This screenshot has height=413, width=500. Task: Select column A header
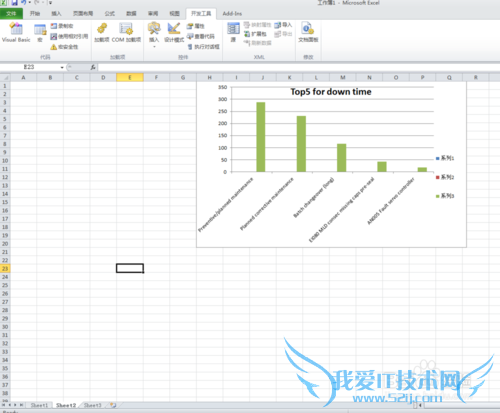(x=23, y=78)
